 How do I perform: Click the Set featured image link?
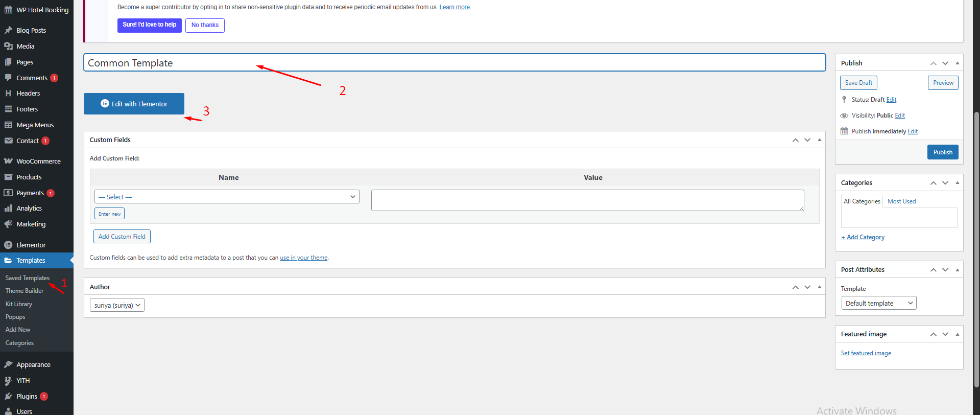[866, 353]
